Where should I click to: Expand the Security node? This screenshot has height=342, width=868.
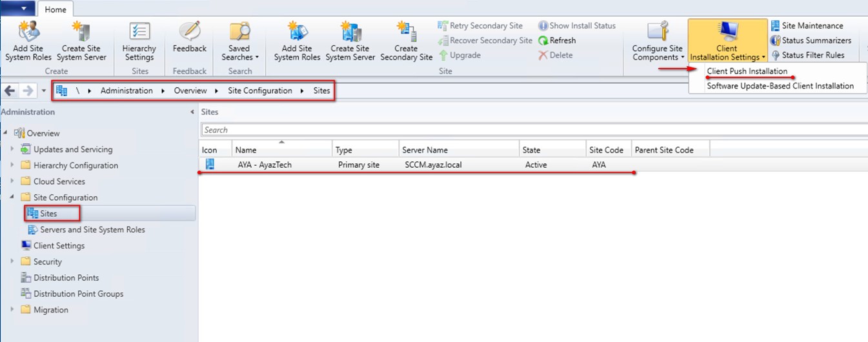point(12,261)
